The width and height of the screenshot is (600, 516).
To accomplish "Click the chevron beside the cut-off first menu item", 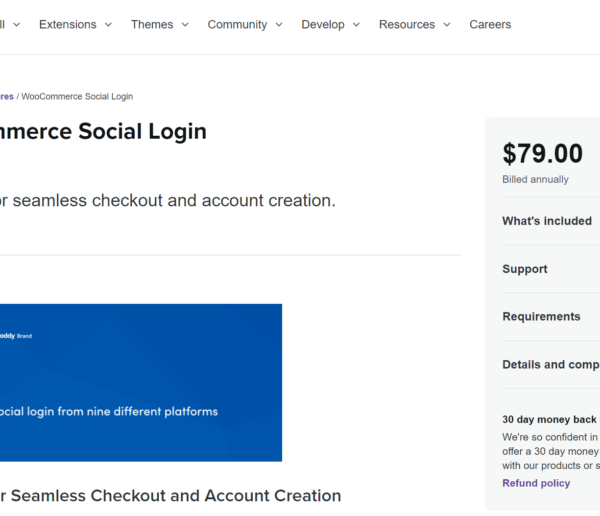I will point(16,25).
